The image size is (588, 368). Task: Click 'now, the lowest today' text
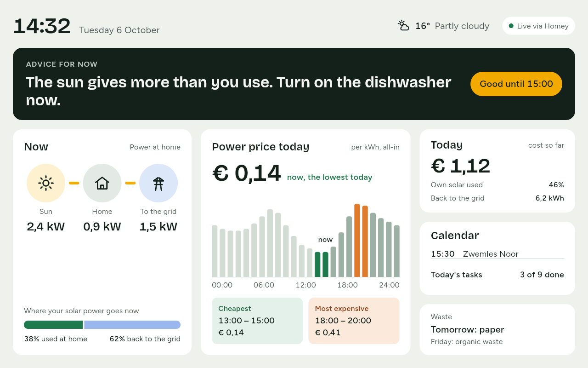coord(330,177)
